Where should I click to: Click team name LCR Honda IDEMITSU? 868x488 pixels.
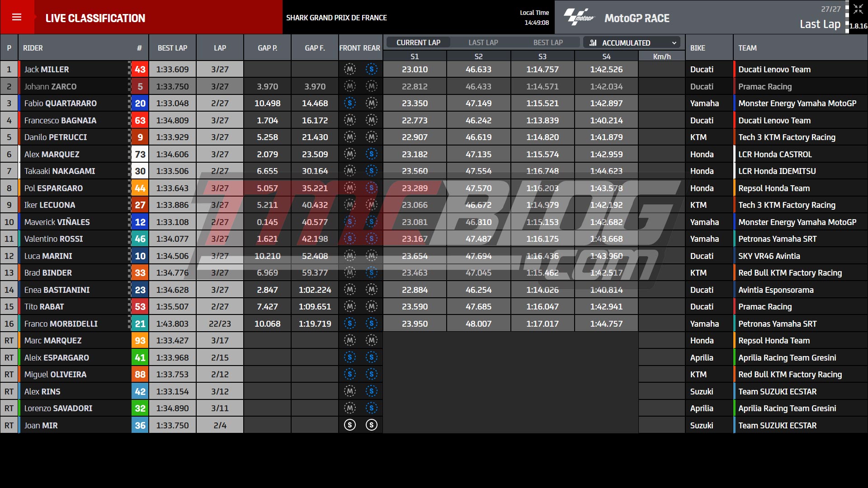(777, 171)
